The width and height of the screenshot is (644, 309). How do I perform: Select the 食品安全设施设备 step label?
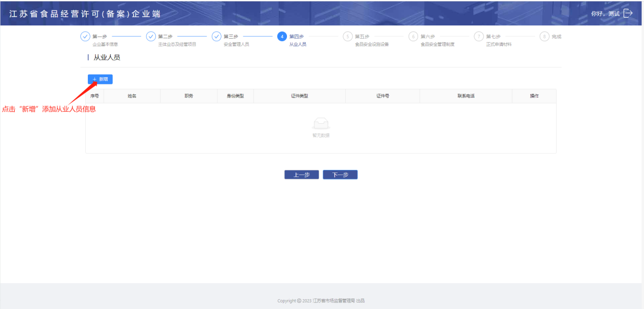[x=372, y=45]
